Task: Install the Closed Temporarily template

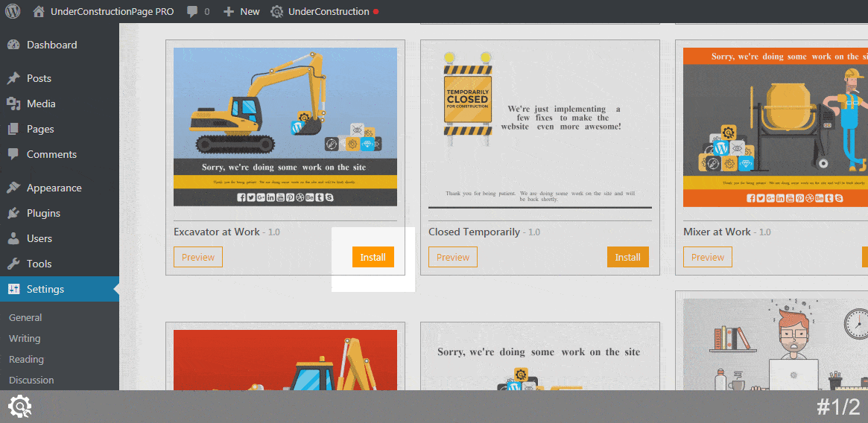Action: pyautogui.click(x=627, y=257)
